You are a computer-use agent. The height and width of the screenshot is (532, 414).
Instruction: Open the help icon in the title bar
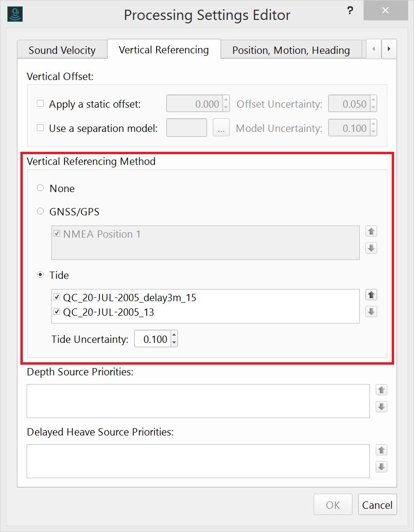[x=350, y=10]
